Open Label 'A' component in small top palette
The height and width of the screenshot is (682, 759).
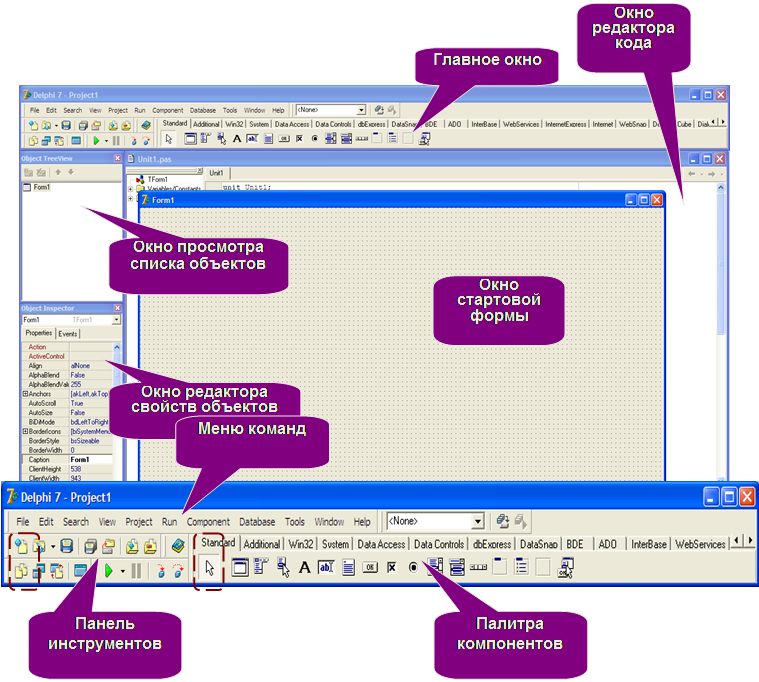(x=237, y=139)
